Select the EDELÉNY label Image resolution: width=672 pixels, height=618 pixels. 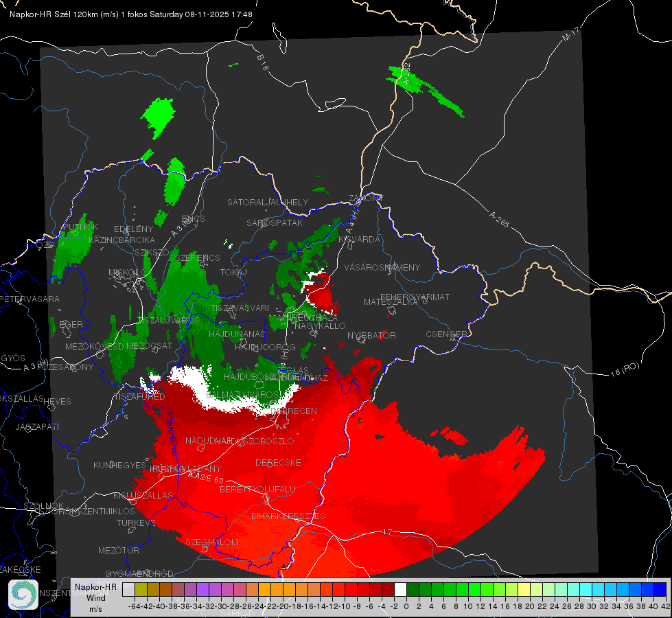pyautogui.click(x=134, y=229)
